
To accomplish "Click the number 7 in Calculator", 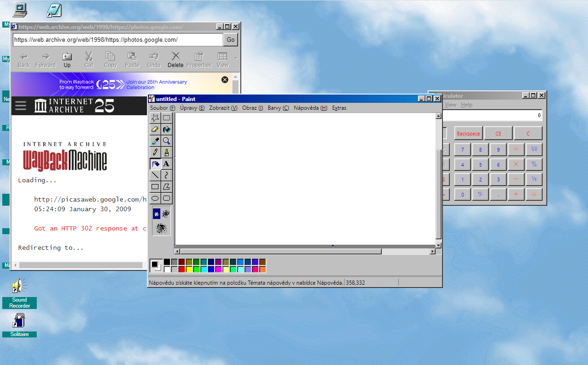I will click(463, 150).
